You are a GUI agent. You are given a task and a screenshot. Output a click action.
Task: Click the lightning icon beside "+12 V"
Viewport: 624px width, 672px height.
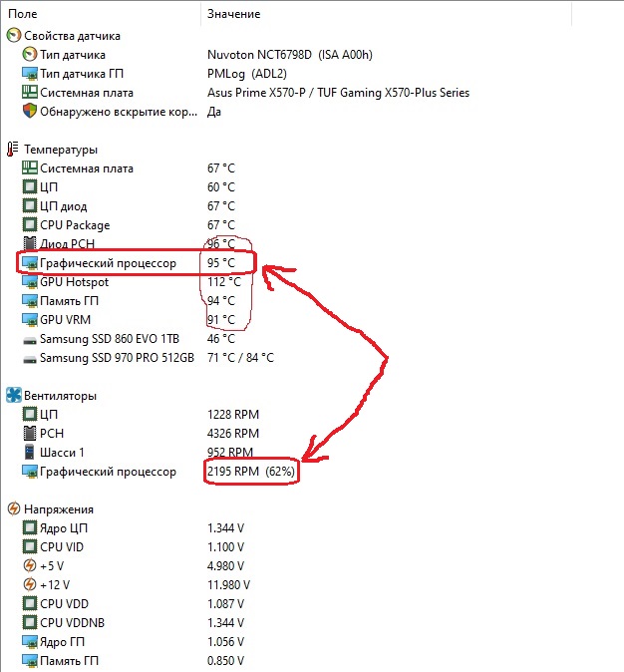click(29, 585)
